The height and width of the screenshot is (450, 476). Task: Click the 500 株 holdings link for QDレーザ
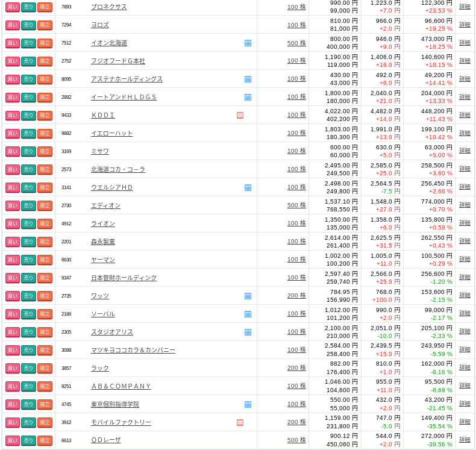pos(296,440)
